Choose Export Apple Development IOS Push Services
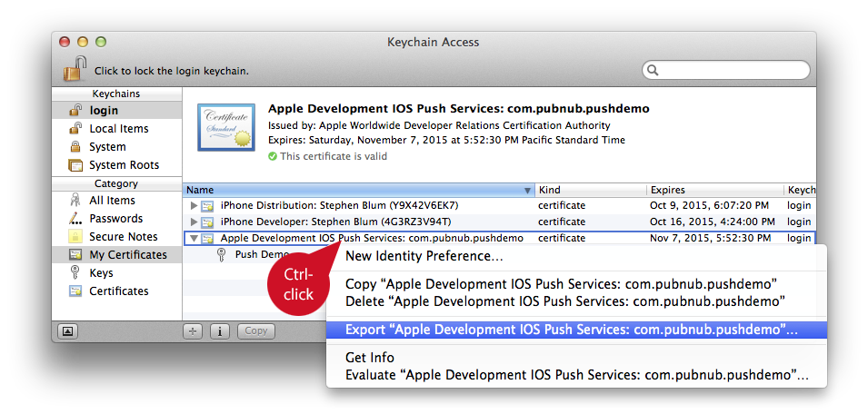This screenshot has width=868, height=414. click(x=571, y=330)
